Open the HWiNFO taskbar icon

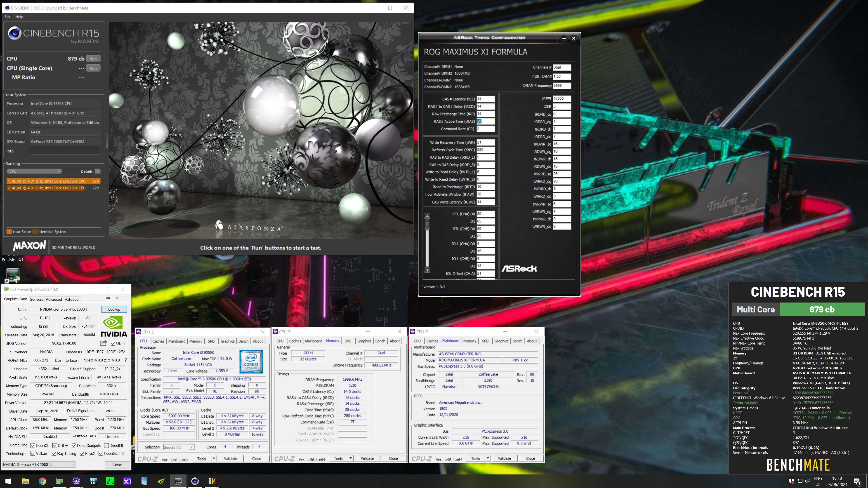point(93,481)
